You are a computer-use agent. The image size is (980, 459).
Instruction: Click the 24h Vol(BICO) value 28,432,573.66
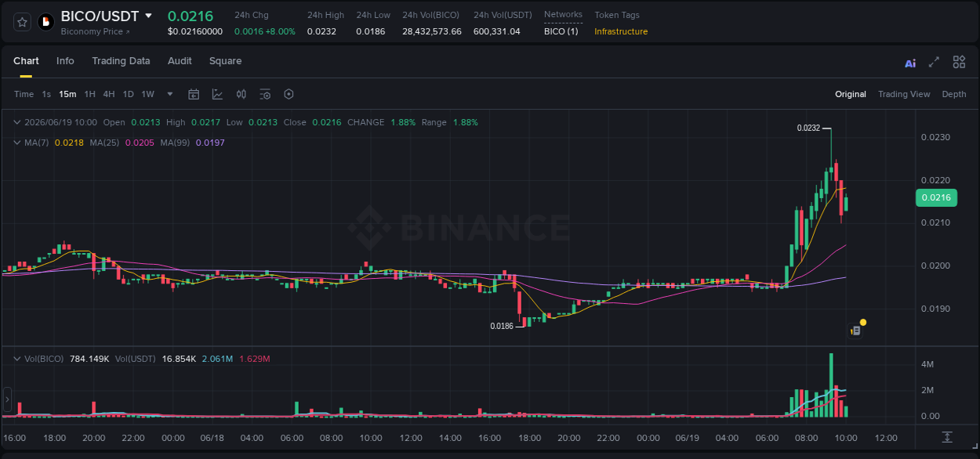[x=432, y=31]
